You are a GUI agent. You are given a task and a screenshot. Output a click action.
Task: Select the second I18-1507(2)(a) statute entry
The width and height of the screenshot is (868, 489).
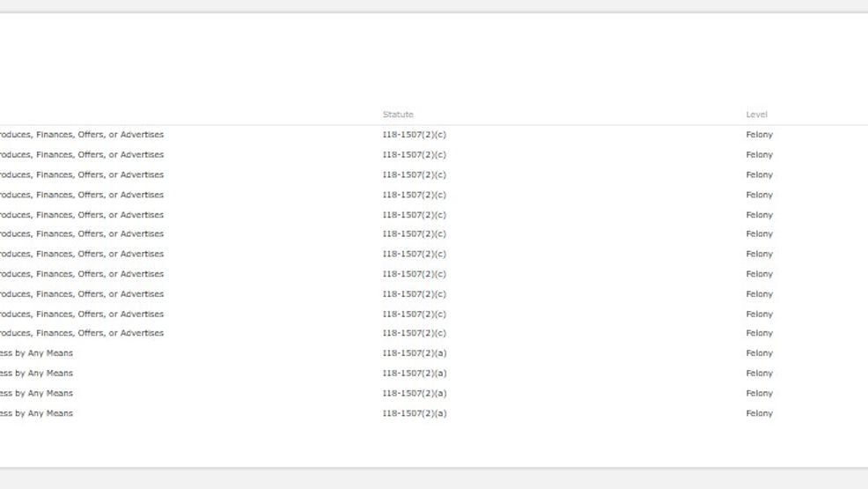[x=414, y=374]
